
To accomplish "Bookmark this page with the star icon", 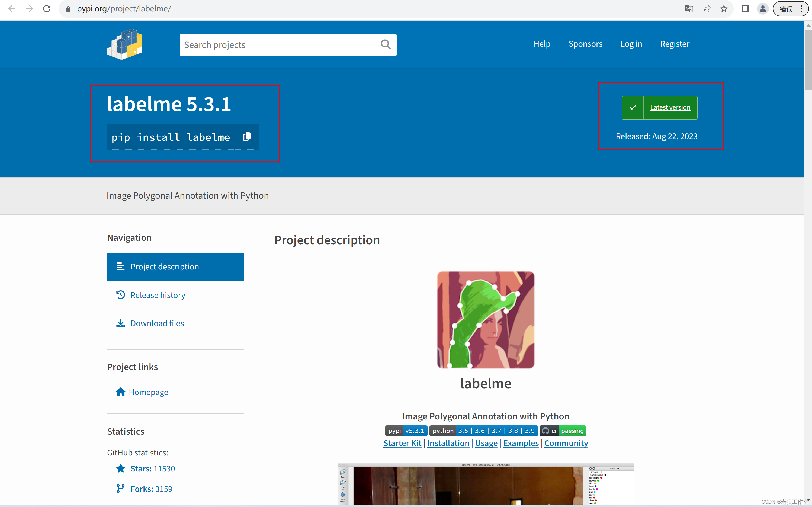I will (x=724, y=9).
